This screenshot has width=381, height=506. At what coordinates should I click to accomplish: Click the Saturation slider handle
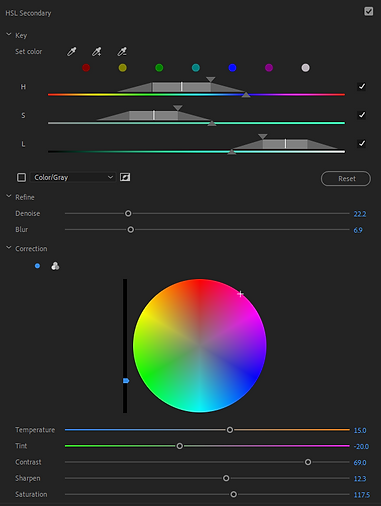click(x=234, y=494)
